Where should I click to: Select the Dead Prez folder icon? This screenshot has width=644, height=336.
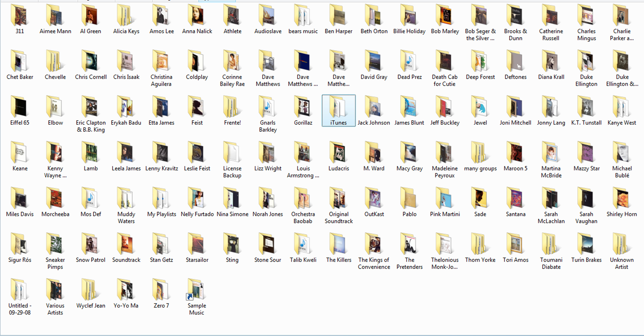[x=409, y=61]
